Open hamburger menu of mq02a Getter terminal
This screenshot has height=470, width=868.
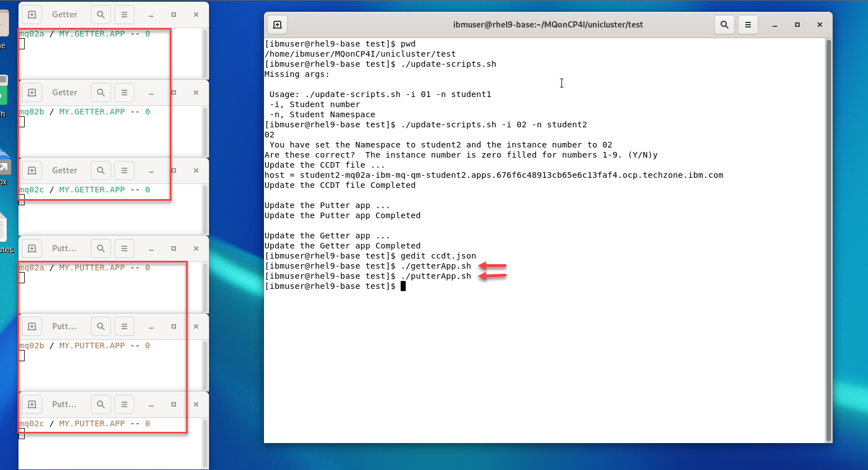[124, 15]
